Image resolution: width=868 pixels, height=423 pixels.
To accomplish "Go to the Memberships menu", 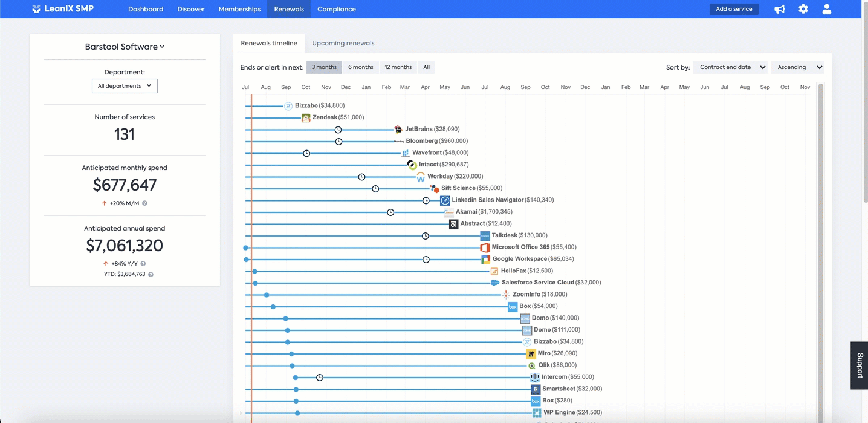I will coord(239,9).
